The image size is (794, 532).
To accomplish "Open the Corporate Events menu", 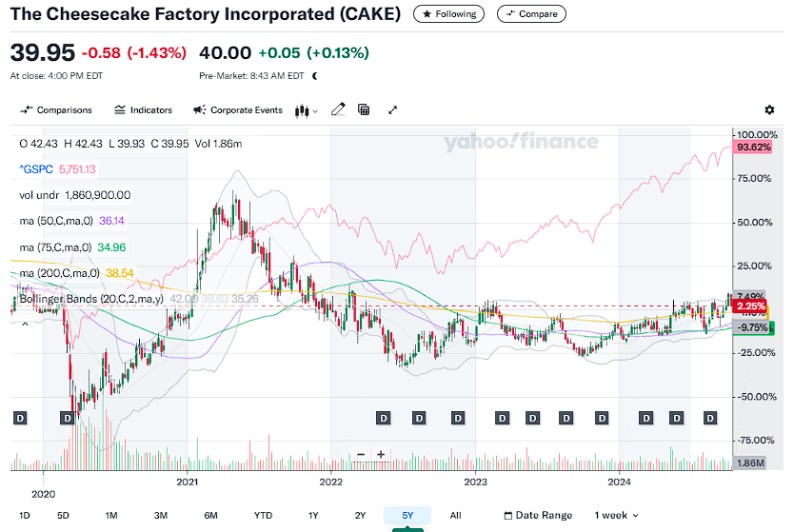I will pos(238,110).
